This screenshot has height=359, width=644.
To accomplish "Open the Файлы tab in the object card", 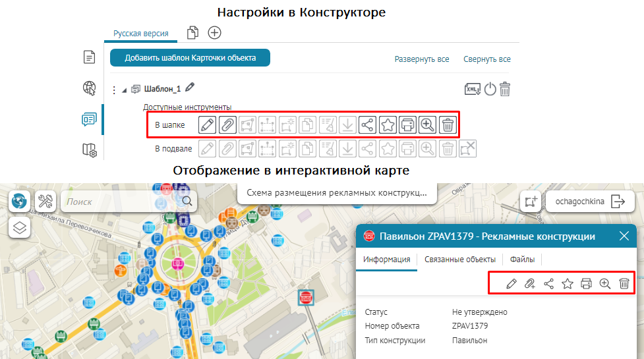I will coord(522,260).
